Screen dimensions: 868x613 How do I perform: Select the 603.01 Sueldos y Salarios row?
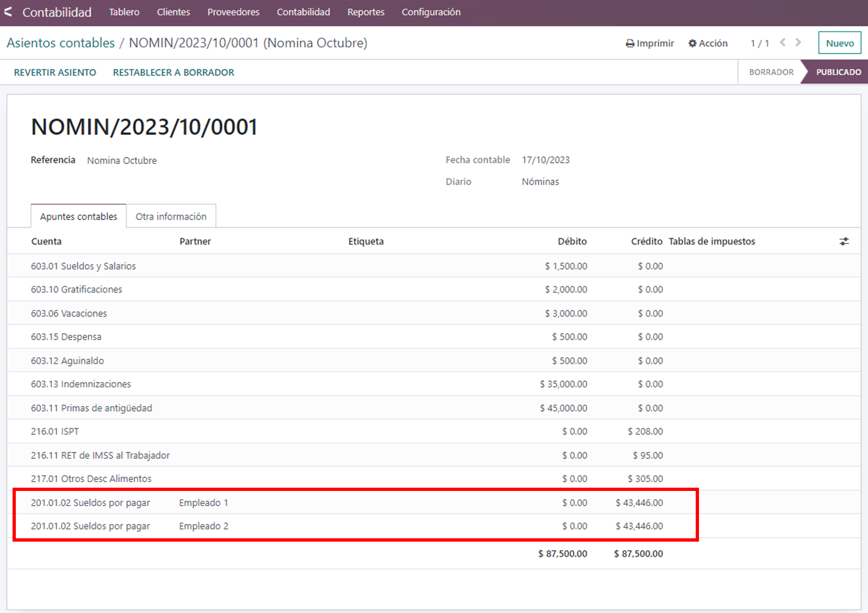[83, 266]
